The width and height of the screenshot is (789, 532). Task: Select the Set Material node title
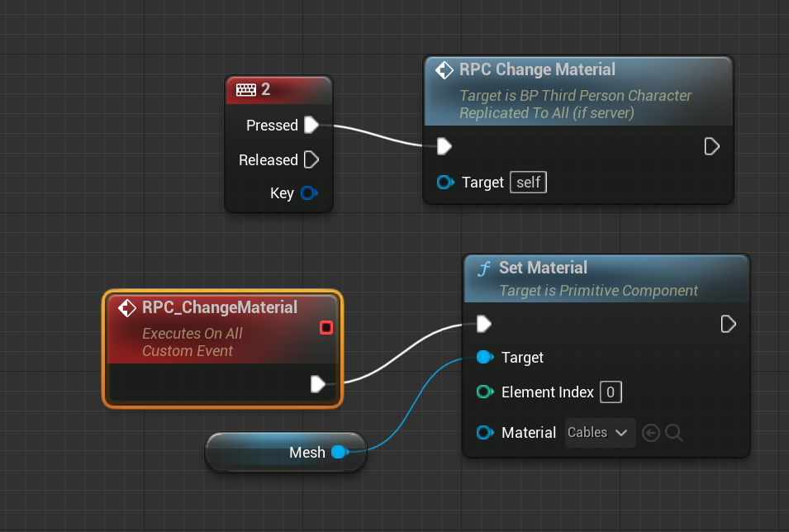(x=543, y=268)
